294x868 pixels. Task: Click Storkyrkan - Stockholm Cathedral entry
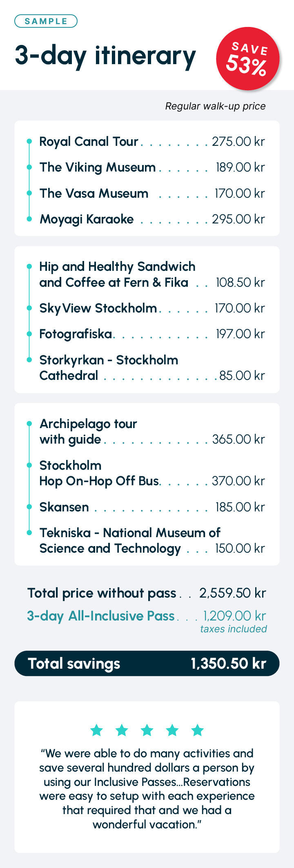(x=152, y=368)
